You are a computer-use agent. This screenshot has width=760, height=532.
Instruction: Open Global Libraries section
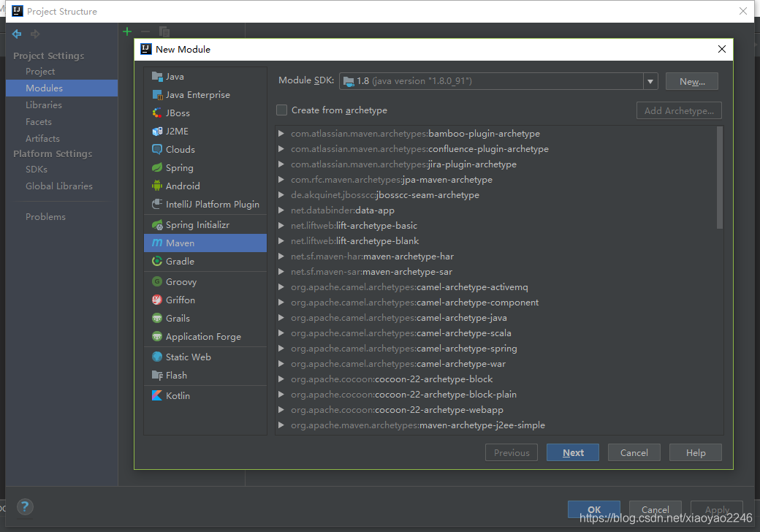click(x=59, y=186)
